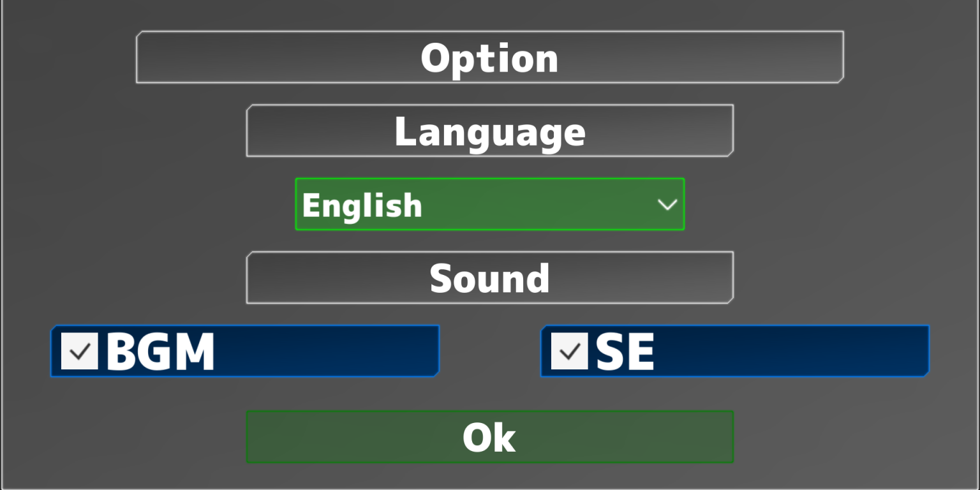Click the "Language" heading text
Viewport: 980px width, 490px height.
pyautogui.click(x=489, y=132)
